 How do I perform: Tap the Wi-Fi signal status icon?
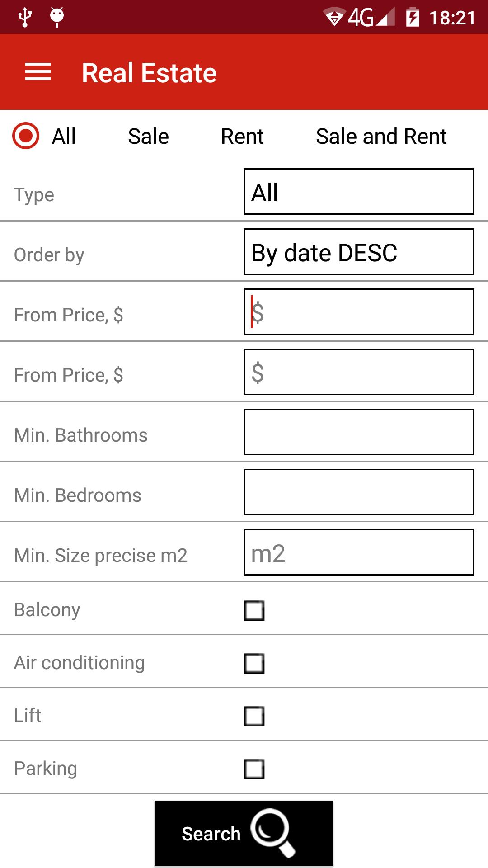click(x=335, y=17)
